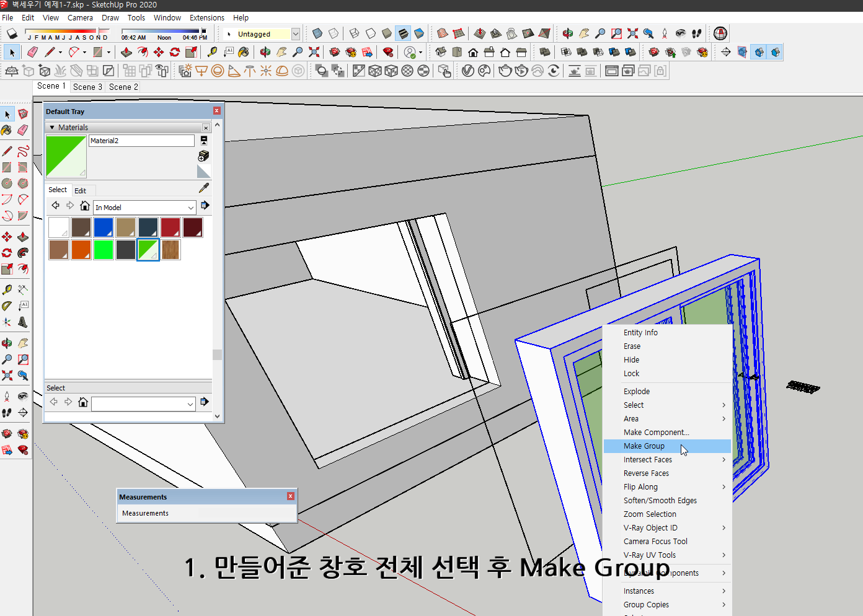Toggle Monochrome face style
Viewport: 863px width, 616px height.
[419, 33]
